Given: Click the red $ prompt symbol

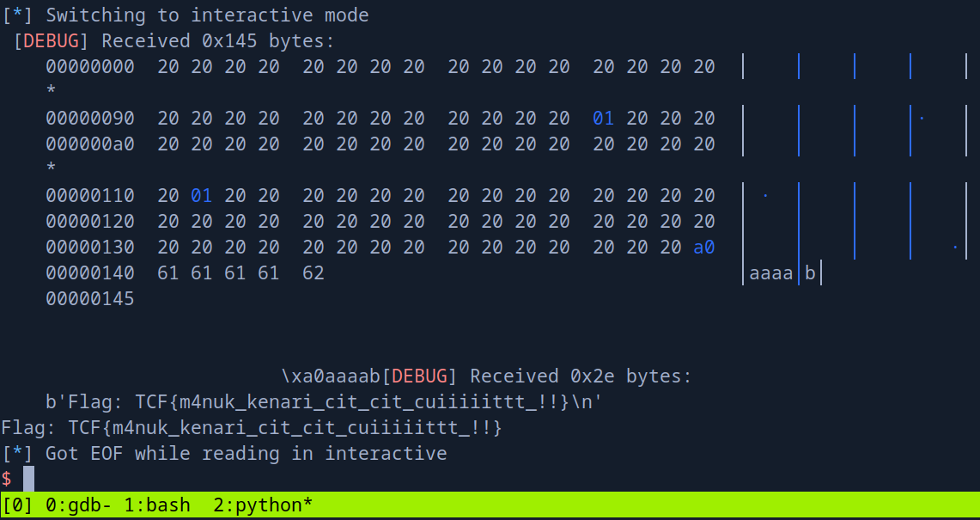Looking at the screenshot, I should pos(7,479).
